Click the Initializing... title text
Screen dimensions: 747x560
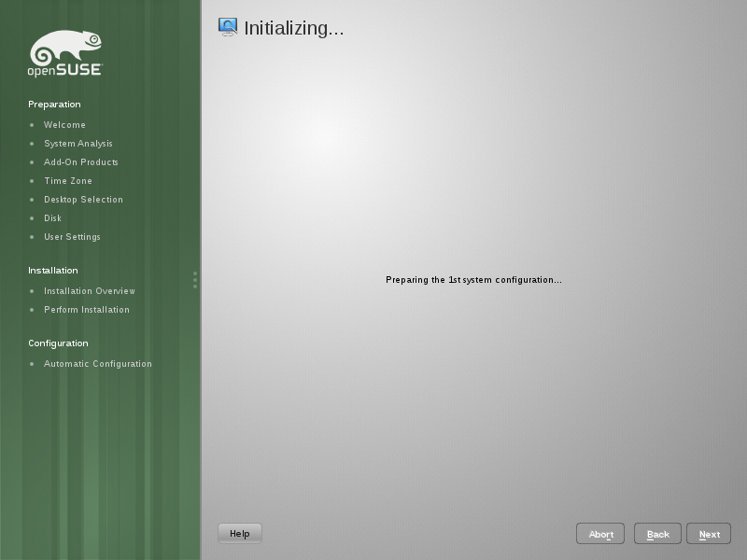(293, 28)
